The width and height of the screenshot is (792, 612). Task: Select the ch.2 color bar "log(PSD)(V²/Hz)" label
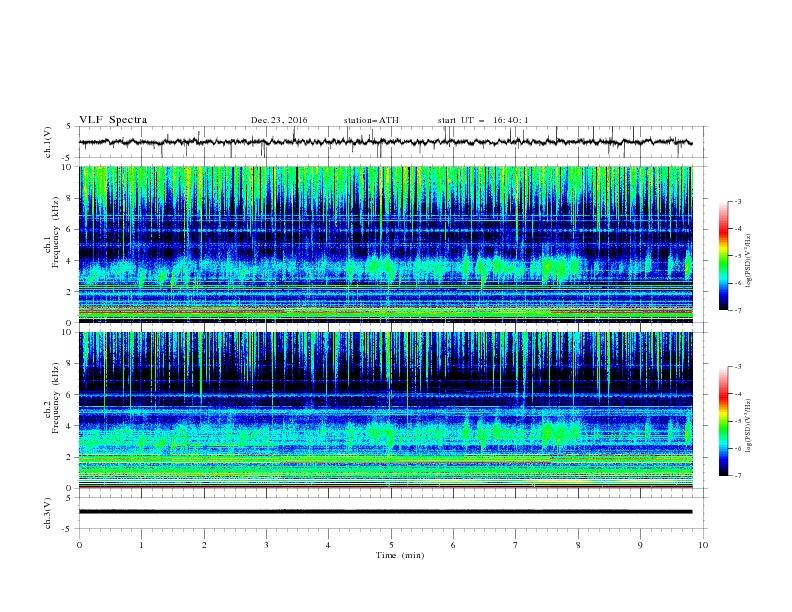(748, 425)
